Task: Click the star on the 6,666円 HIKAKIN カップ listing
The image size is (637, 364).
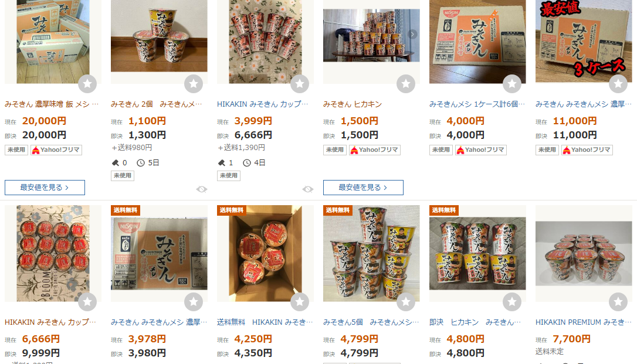Action: [x=87, y=302]
